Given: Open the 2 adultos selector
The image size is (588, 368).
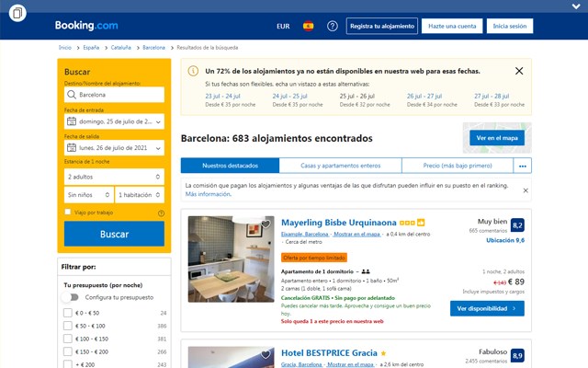Looking at the screenshot, I should pyautogui.click(x=114, y=177).
